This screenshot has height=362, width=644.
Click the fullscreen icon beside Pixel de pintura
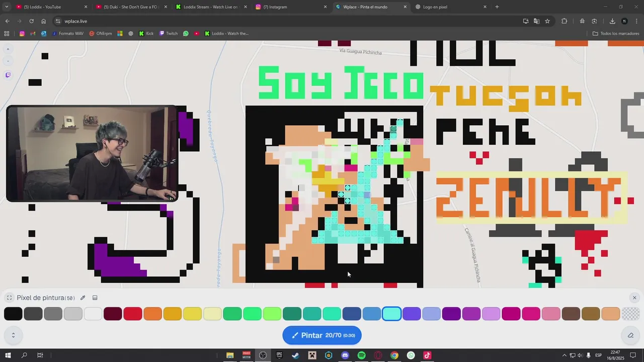pyautogui.click(x=9, y=298)
